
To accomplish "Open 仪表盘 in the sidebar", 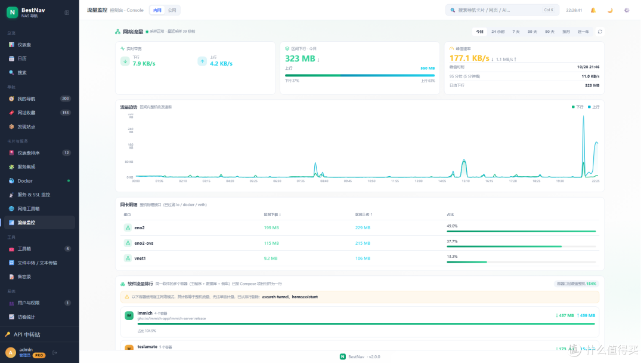I will [x=39, y=45].
